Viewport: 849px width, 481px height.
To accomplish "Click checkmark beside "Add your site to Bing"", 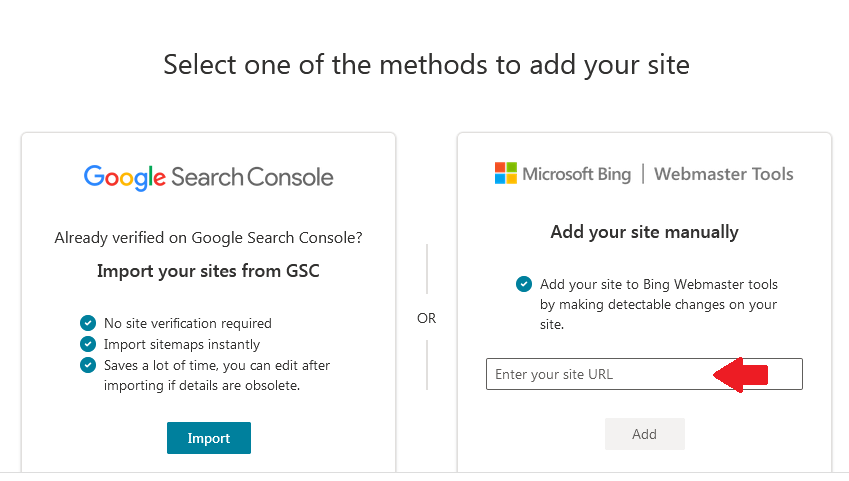I will [x=524, y=284].
